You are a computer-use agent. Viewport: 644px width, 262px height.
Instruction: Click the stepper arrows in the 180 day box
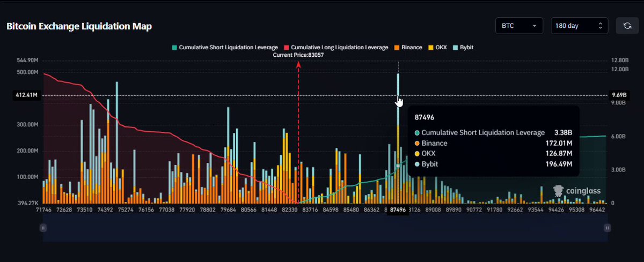(600, 26)
